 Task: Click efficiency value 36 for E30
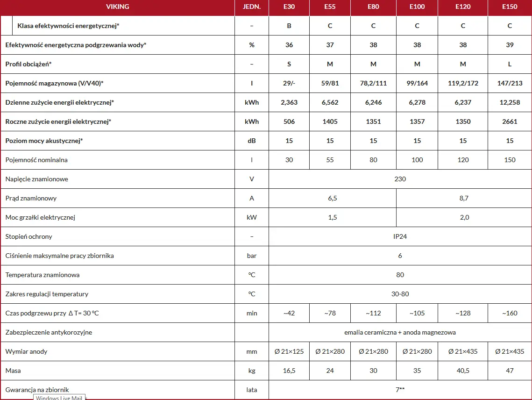click(289, 45)
